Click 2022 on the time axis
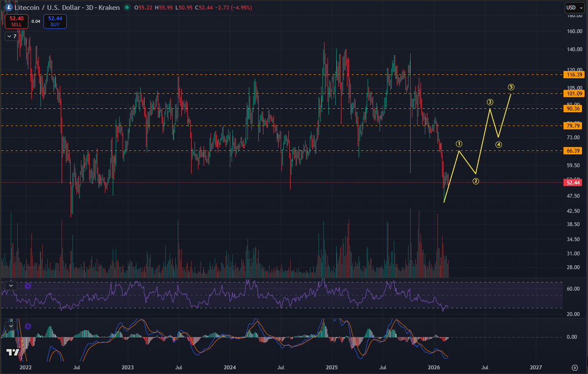This screenshot has width=588, height=374. click(25, 367)
